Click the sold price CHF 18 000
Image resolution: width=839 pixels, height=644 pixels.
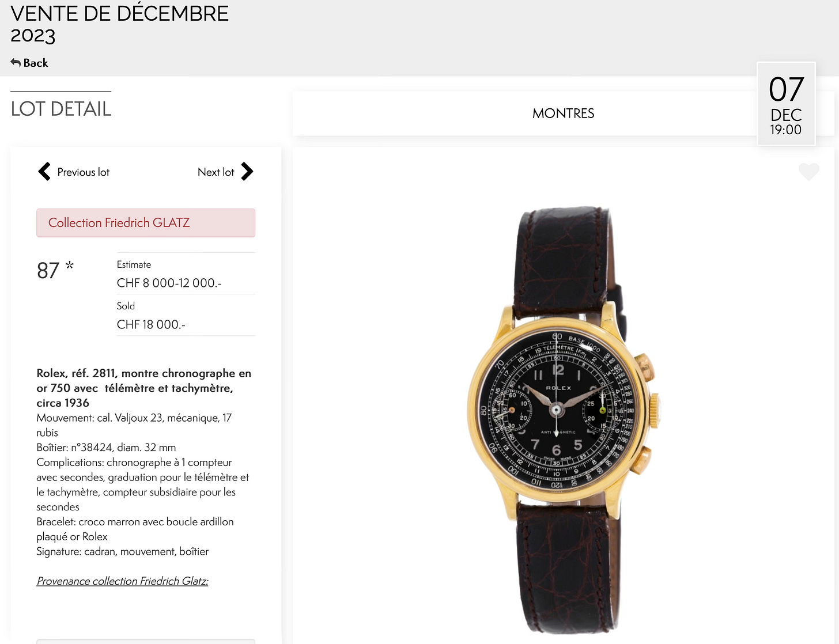(151, 324)
